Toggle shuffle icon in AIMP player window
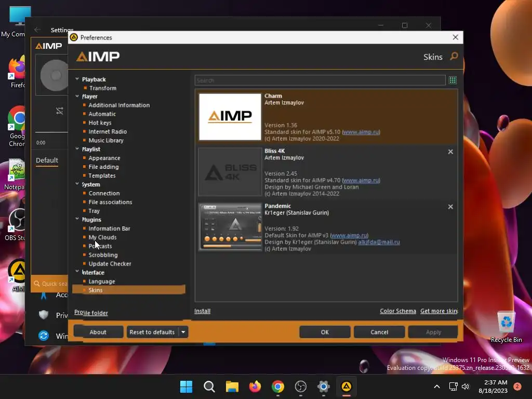Viewport: 532px width, 399px height. pos(59,111)
